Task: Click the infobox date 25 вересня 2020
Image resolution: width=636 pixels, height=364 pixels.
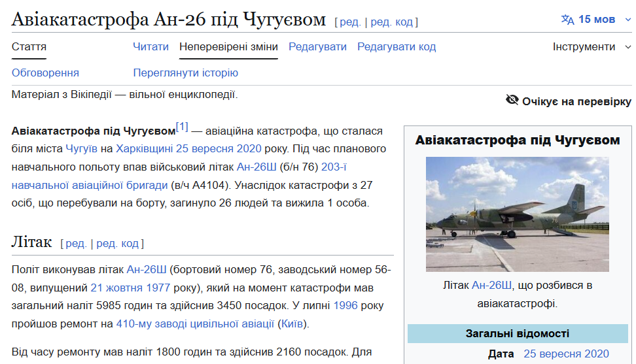Action: tap(566, 354)
